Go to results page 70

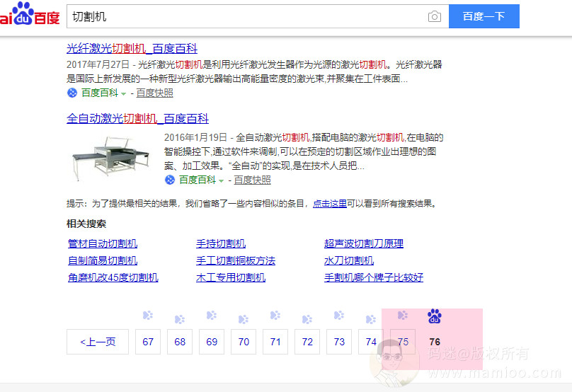(244, 342)
